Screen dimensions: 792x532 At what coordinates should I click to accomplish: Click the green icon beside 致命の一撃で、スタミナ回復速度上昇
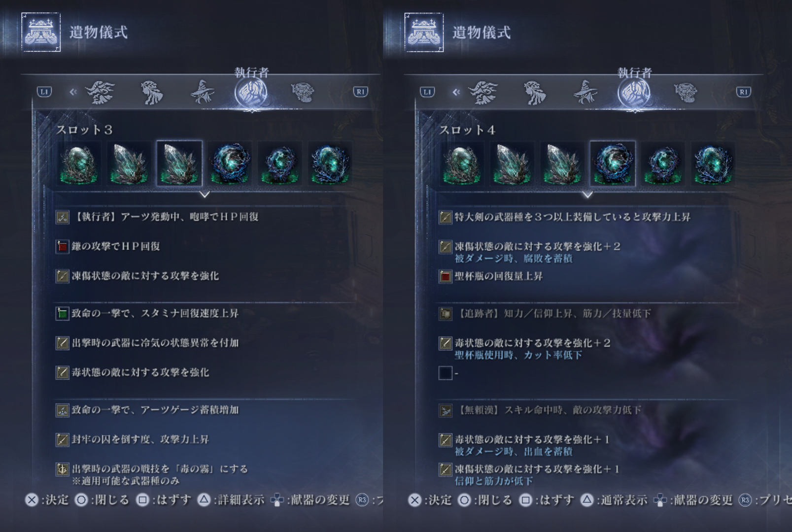tap(62, 313)
